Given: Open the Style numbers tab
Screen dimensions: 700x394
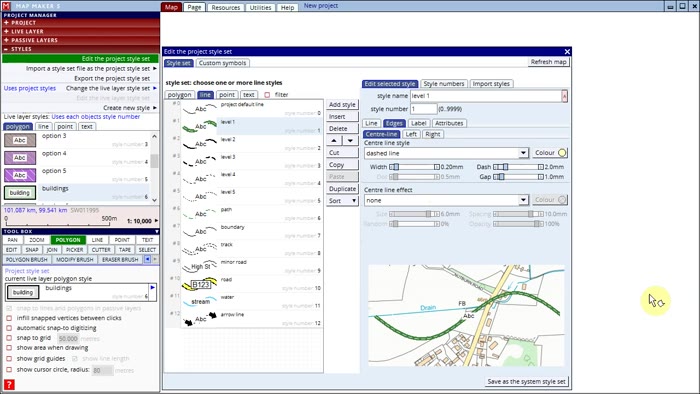Looking at the screenshot, I should 444,83.
